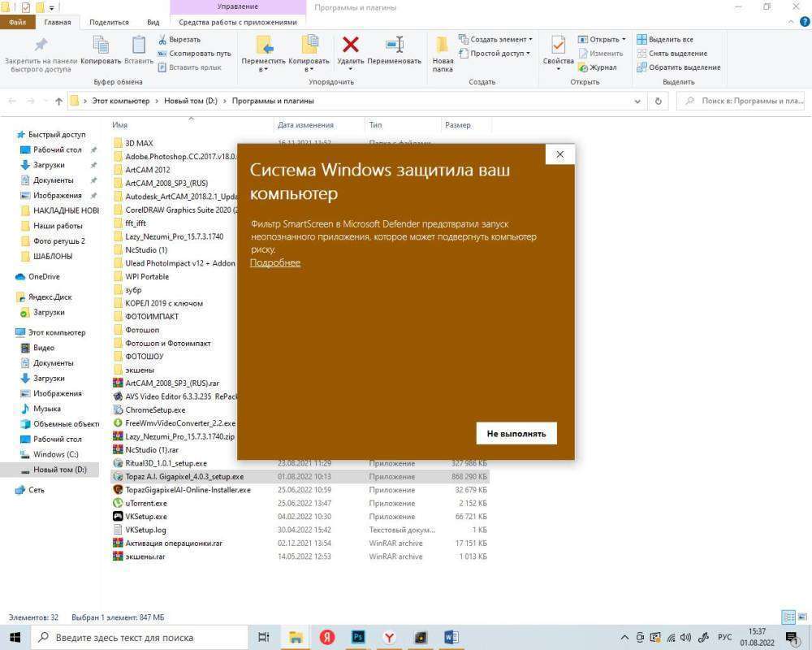This screenshot has height=650, width=812.
Task: Open the Share (Поделиться) ribbon tab
Action: (109, 22)
